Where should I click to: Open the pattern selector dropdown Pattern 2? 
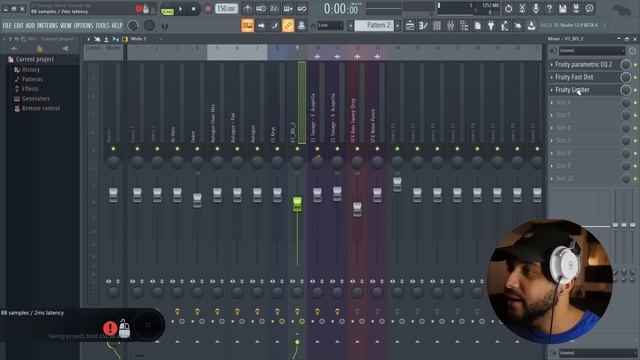pyautogui.click(x=374, y=25)
